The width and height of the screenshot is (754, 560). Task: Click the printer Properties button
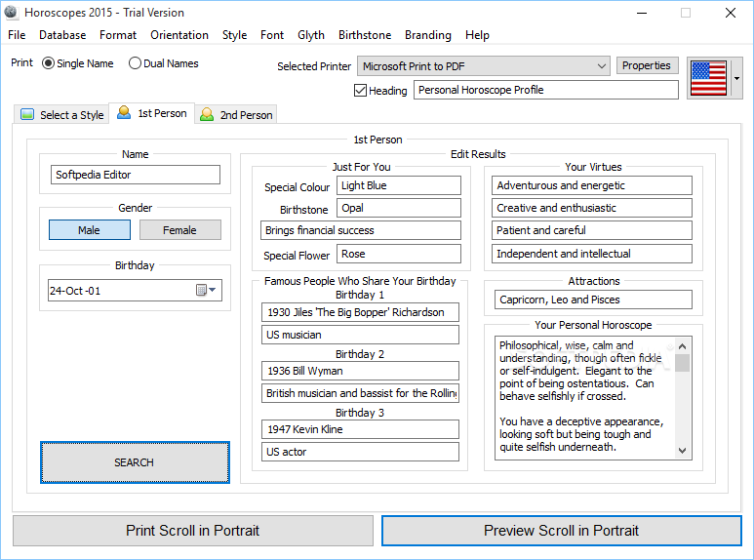(x=647, y=65)
